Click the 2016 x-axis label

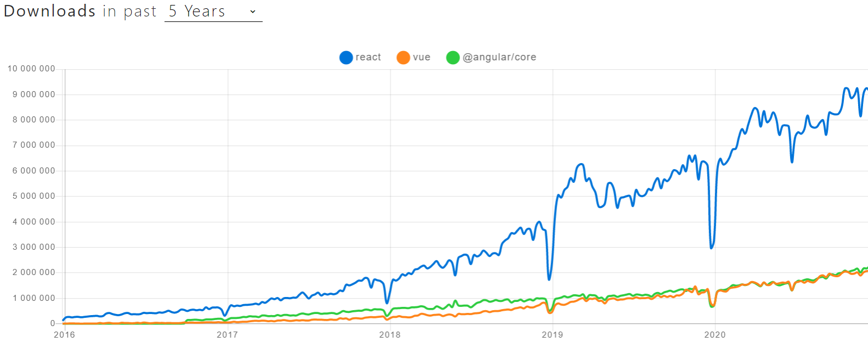[64, 334]
